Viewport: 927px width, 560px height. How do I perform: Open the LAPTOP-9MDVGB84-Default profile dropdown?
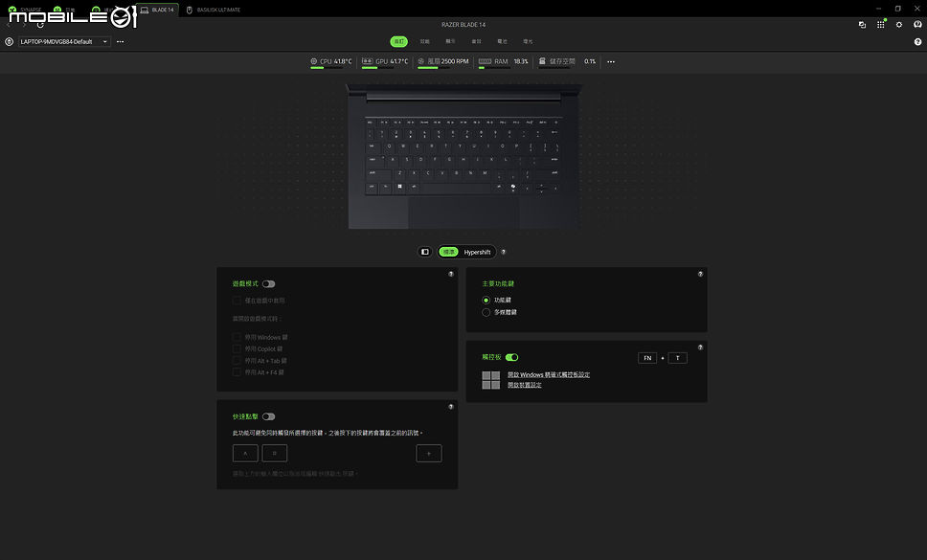point(64,42)
